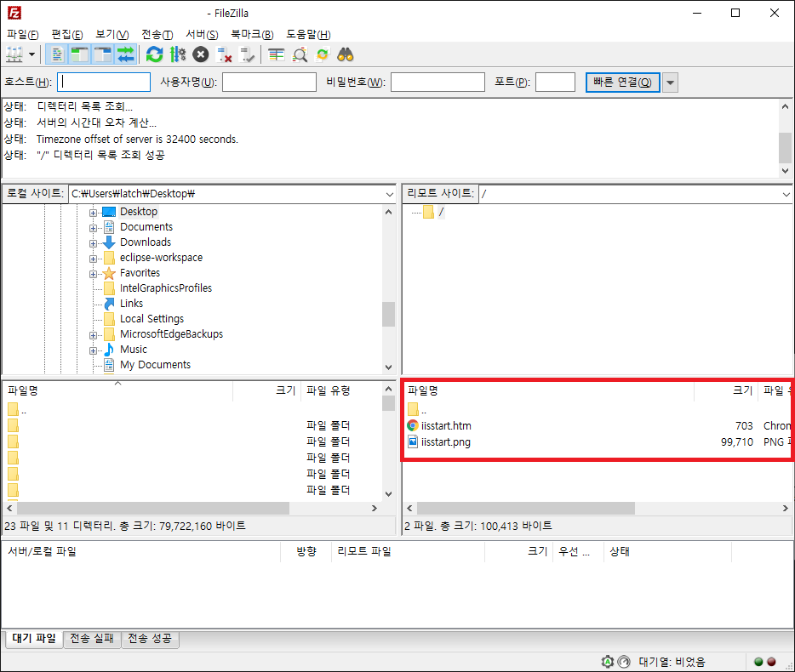Click the 빠른 연결 quick connect button

[622, 83]
